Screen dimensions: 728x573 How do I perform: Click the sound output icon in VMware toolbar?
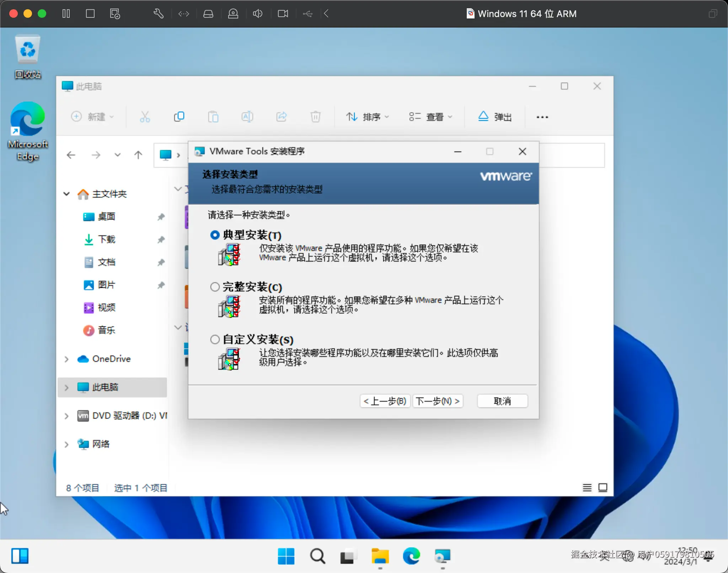pyautogui.click(x=258, y=14)
